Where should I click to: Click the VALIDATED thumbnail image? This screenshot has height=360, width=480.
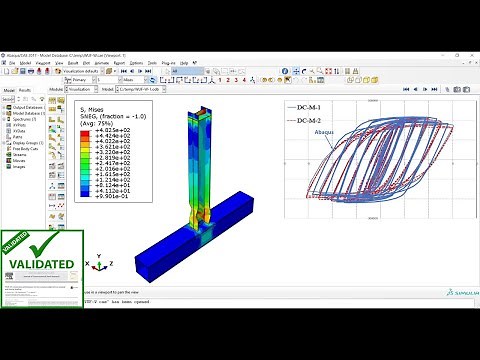click(42, 269)
